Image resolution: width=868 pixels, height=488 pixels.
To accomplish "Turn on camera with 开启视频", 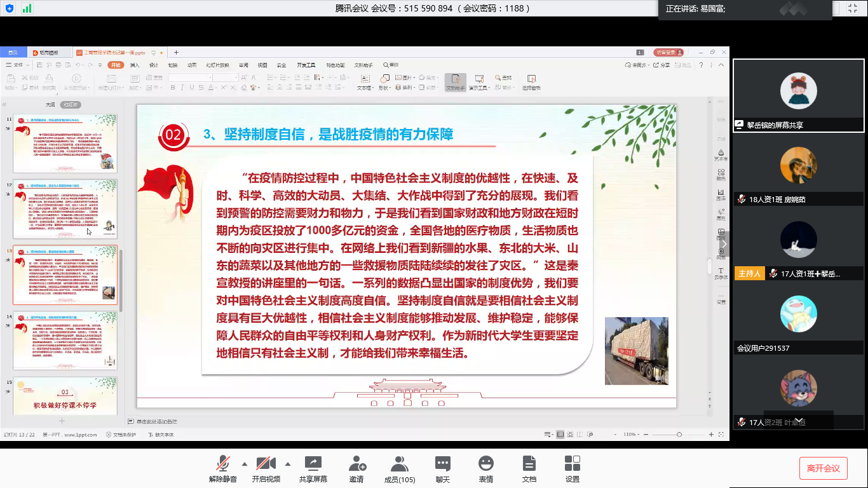I will tap(266, 467).
